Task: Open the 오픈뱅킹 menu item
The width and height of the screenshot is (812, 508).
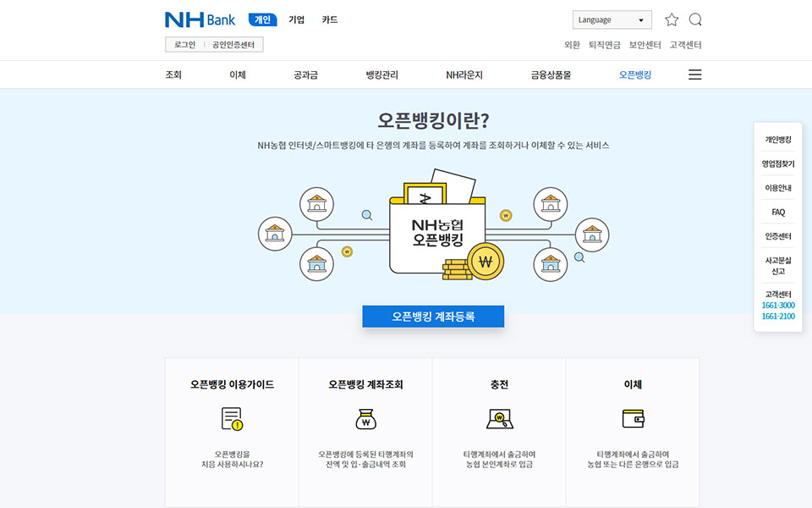Action: (634, 75)
